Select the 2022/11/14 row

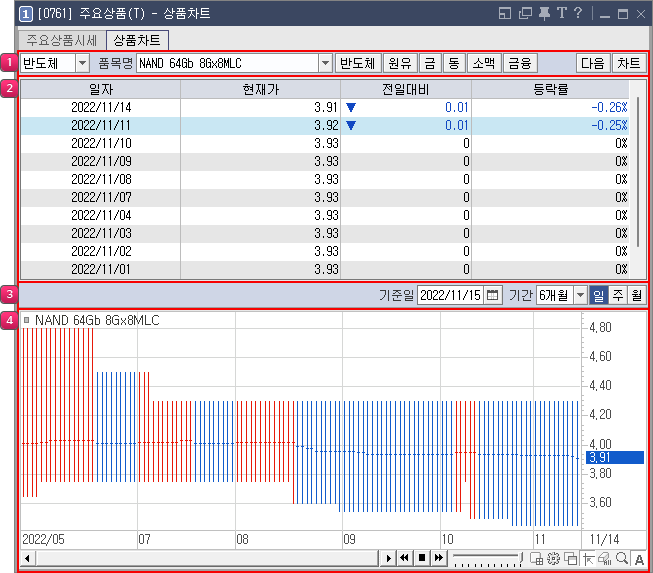[x=325, y=107]
